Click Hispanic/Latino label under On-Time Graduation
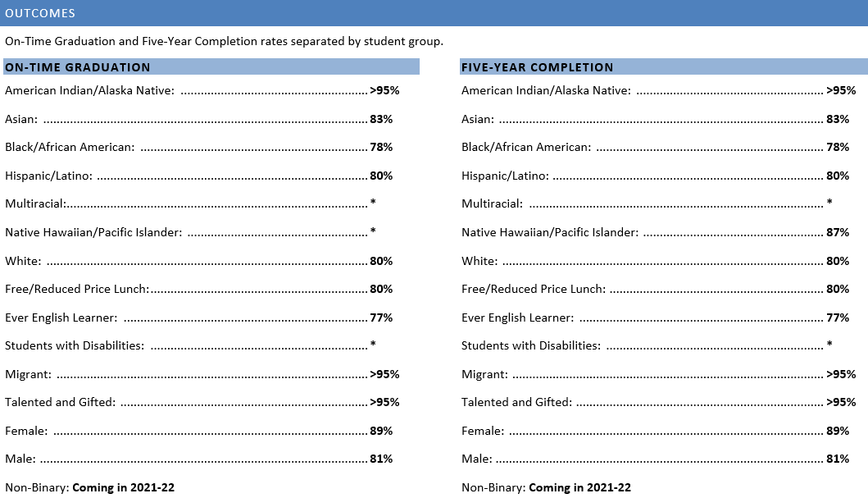Screen dimensions: 868x498 pyautogui.click(x=48, y=176)
